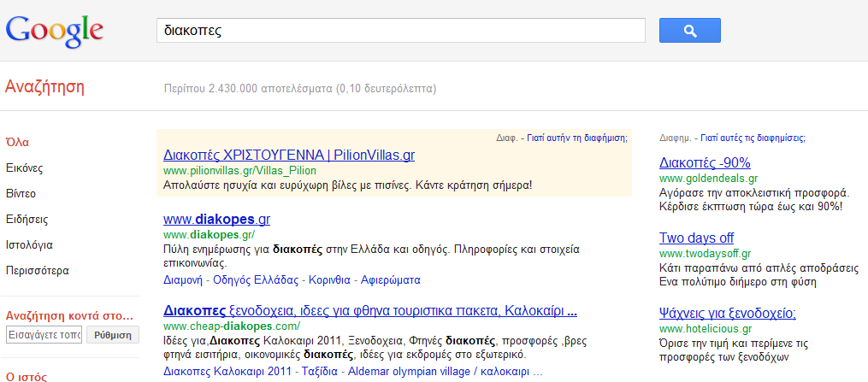Open the Ψάχνεις για ξενοδοχείο; ad

[728, 314]
